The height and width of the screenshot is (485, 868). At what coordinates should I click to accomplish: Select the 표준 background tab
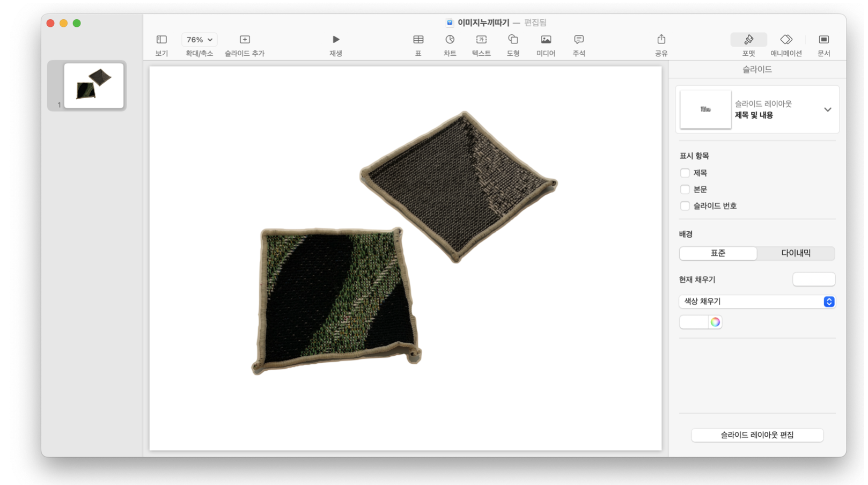(718, 253)
